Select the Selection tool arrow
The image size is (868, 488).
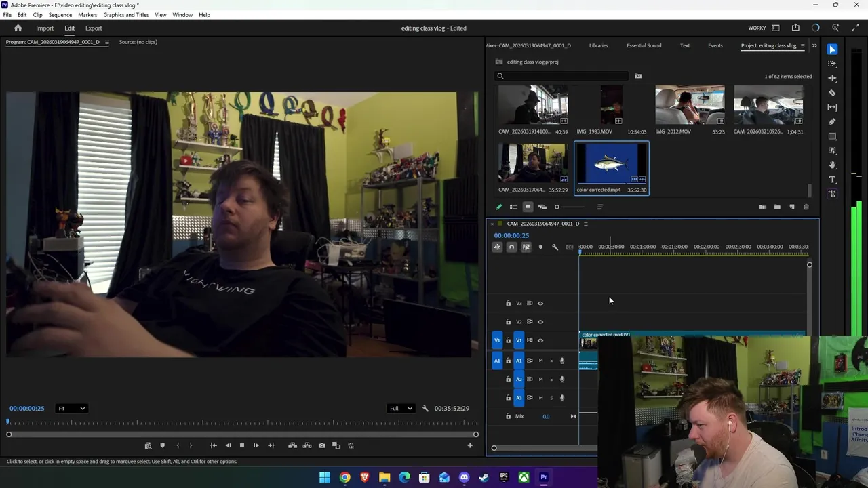(832, 49)
